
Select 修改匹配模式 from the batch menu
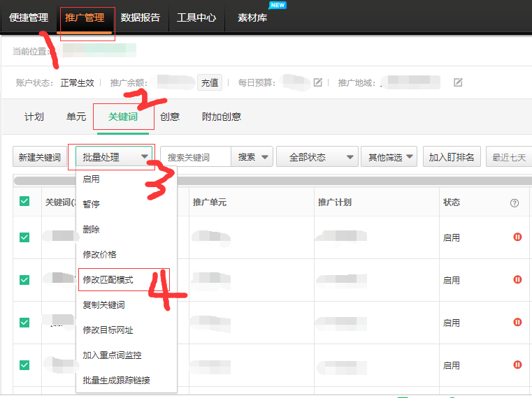(x=108, y=279)
